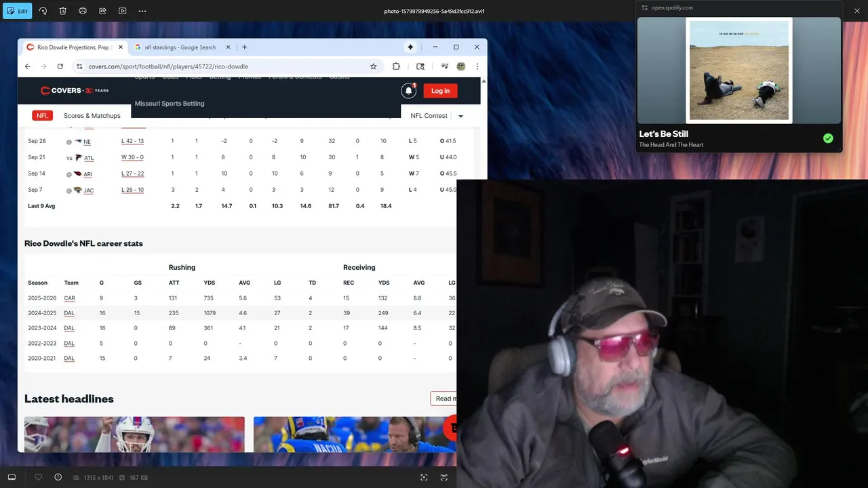Switch to the nfl standings Google Search tab
868x488 pixels.
point(180,47)
